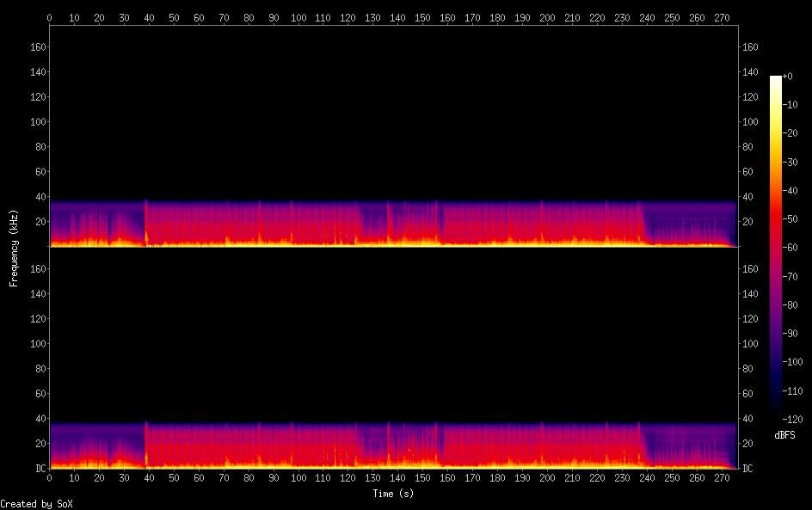Click the dBFS label under the color bar
The image size is (812, 510).
784,435
